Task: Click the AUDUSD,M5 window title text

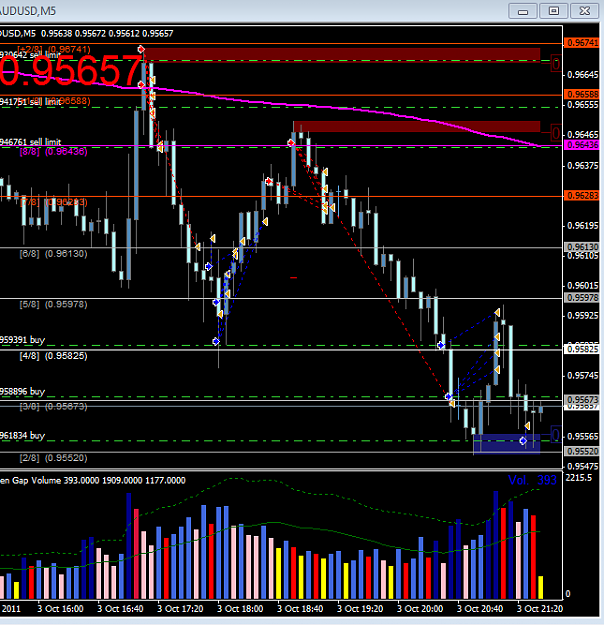Action: click(x=28, y=11)
